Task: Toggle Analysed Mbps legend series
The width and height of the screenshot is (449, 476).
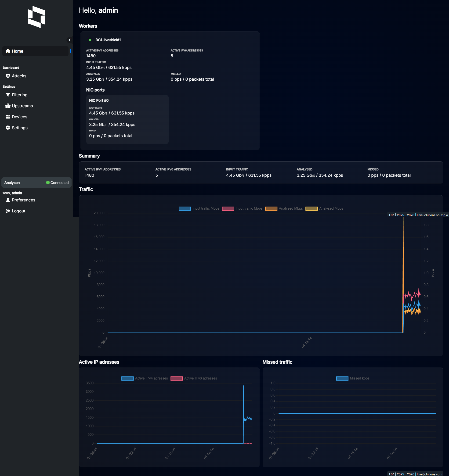Action: (x=290, y=208)
